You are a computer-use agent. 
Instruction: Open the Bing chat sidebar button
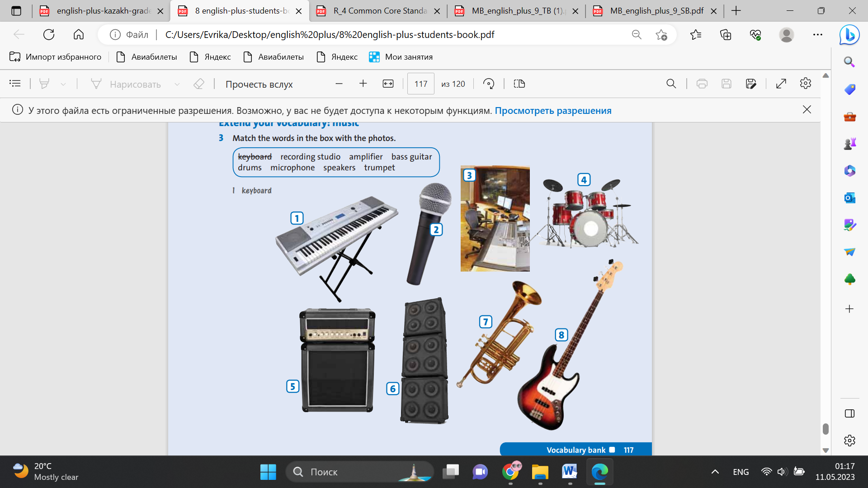849,35
